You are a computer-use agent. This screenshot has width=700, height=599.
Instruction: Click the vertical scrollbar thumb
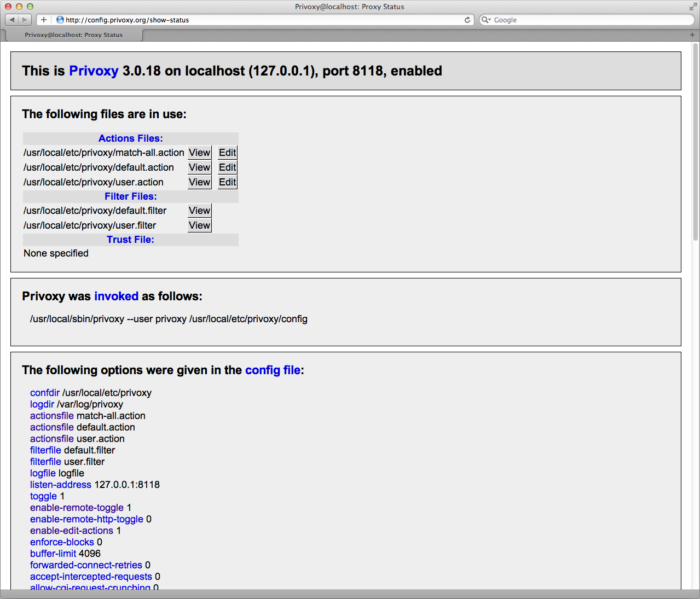(696, 141)
